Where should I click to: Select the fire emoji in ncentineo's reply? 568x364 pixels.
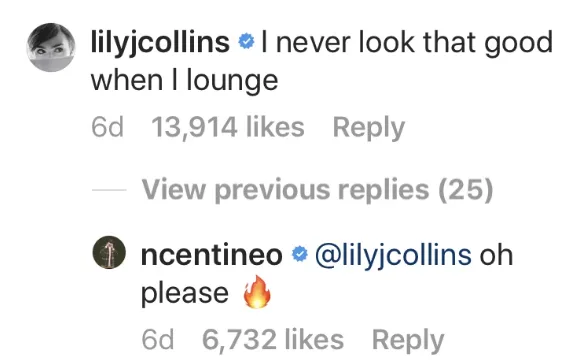(x=257, y=292)
